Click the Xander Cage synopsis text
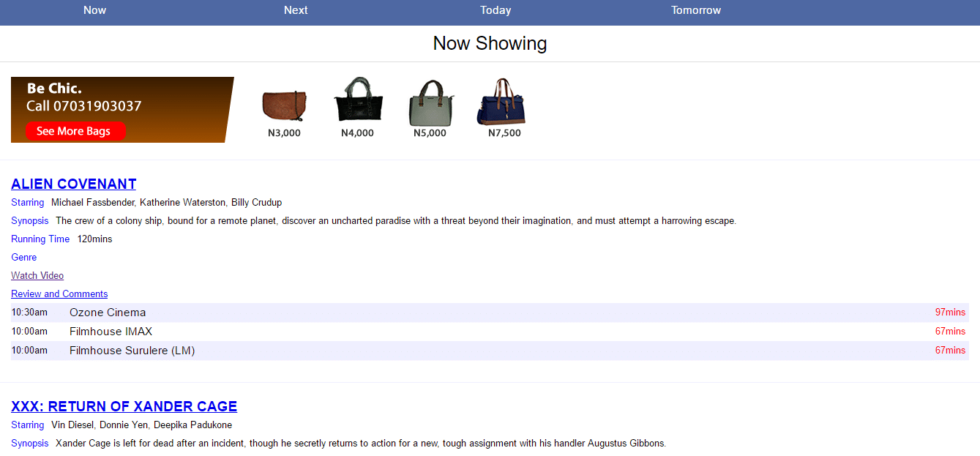The height and width of the screenshot is (456, 980). (361, 444)
